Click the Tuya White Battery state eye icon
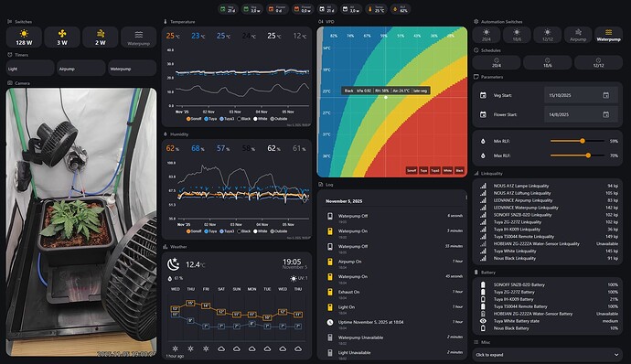The image size is (631, 364). [483, 321]
